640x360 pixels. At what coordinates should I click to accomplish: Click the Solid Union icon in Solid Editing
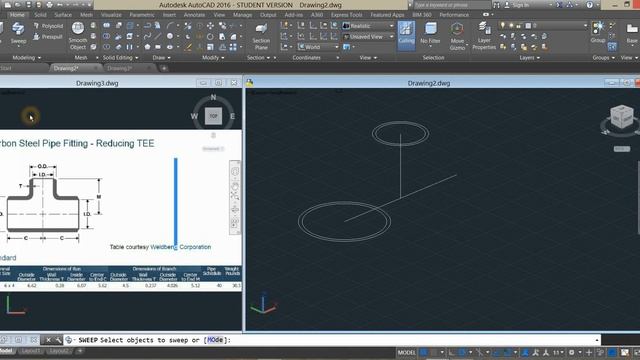106,26
